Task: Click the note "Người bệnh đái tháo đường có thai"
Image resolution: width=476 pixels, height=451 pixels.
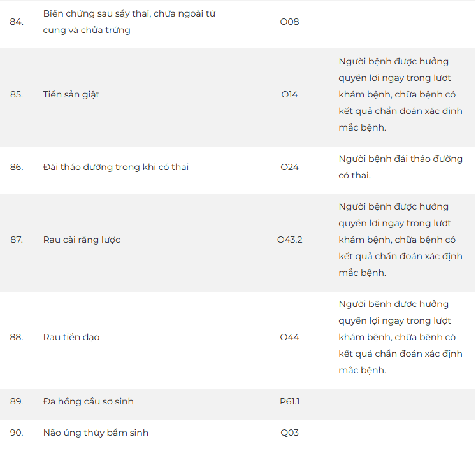Action: (x=400, y=167)
